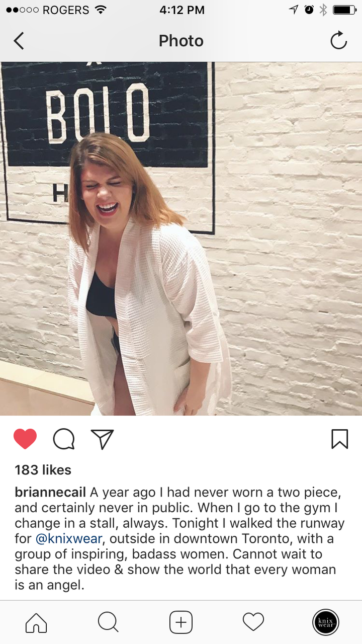Open the activity heart tab
The height and width of the screenshot is (644, 362).
point(253,623)
